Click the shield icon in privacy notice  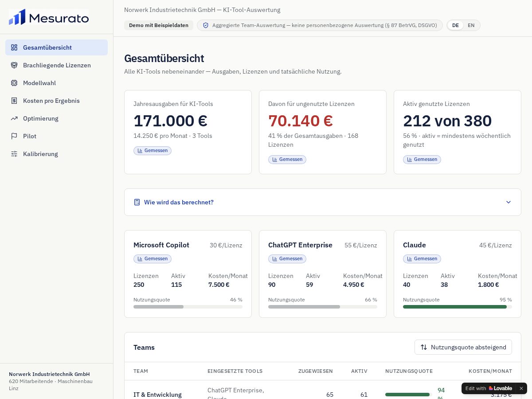pyautogui.click(x=206, y=25)
